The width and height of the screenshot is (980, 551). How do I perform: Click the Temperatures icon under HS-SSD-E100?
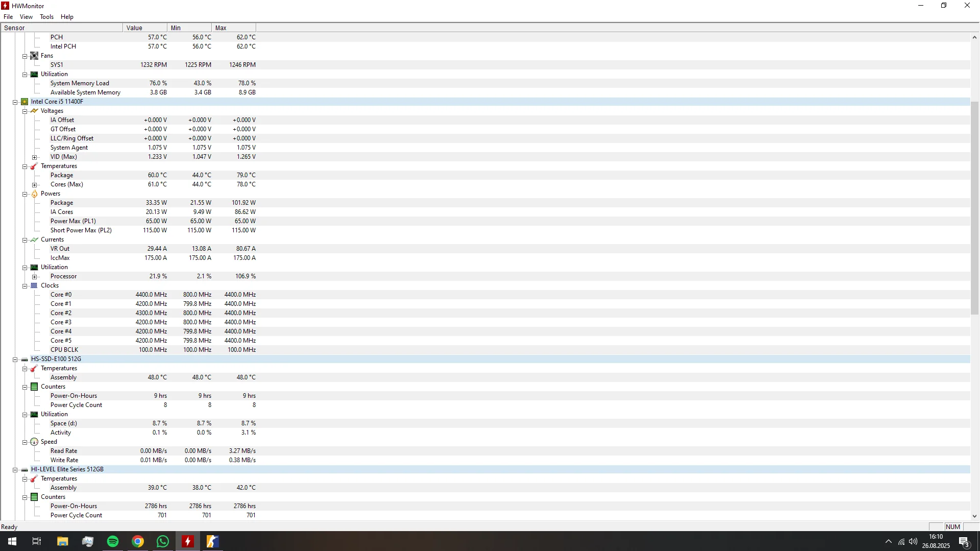34,368
